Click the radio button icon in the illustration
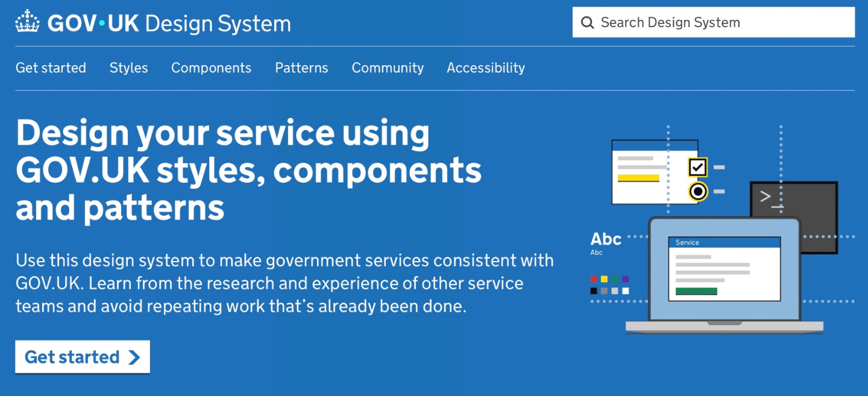Image resolution: width=868 pixels, height=396 pixels. click(x=698, y=192)
